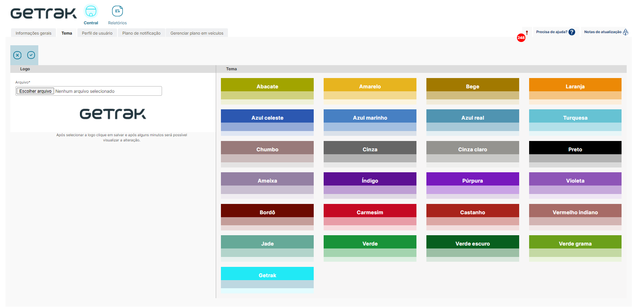
Task: Open Notas de atualização rocket icon
Action: [626, 32]
